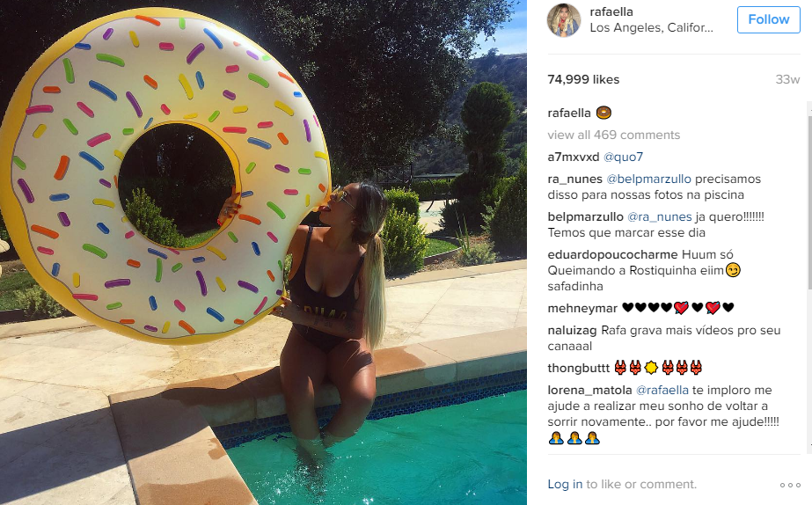Viewport: 812px width, 505px height.
Task: Open the rafaella username in the header
Action: click(x=611, y=11)
